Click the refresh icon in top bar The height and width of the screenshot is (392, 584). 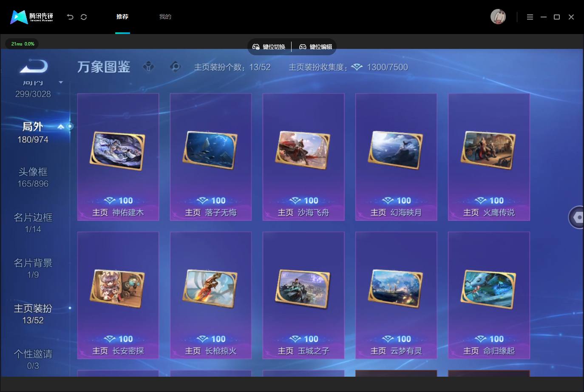click(84, 17)
